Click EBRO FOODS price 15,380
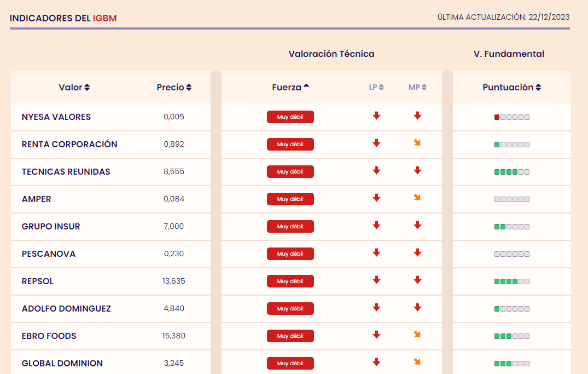The width and height of the screenshot is (588, 374). click(x=174, y=336)
